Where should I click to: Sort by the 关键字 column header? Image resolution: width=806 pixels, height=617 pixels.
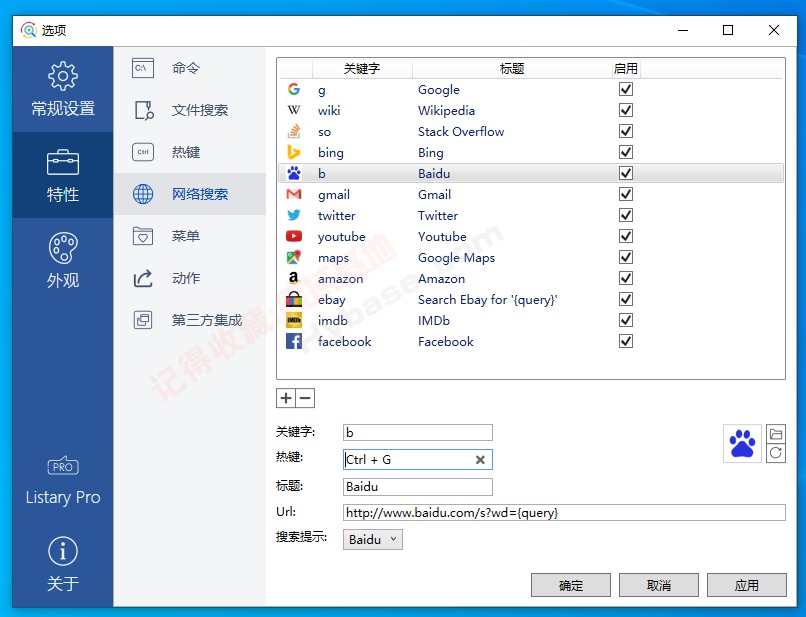click(362, 68)
